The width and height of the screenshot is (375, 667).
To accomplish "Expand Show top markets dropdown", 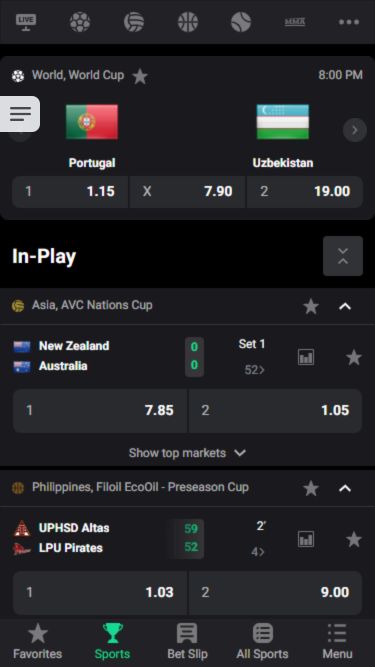I will [187, 453].
